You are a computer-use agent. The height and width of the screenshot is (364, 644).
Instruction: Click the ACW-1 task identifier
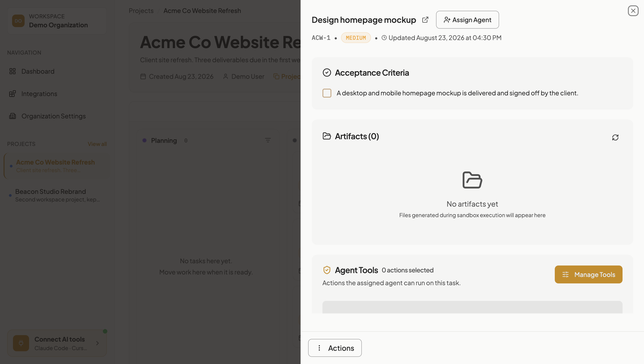pos(321,38)
